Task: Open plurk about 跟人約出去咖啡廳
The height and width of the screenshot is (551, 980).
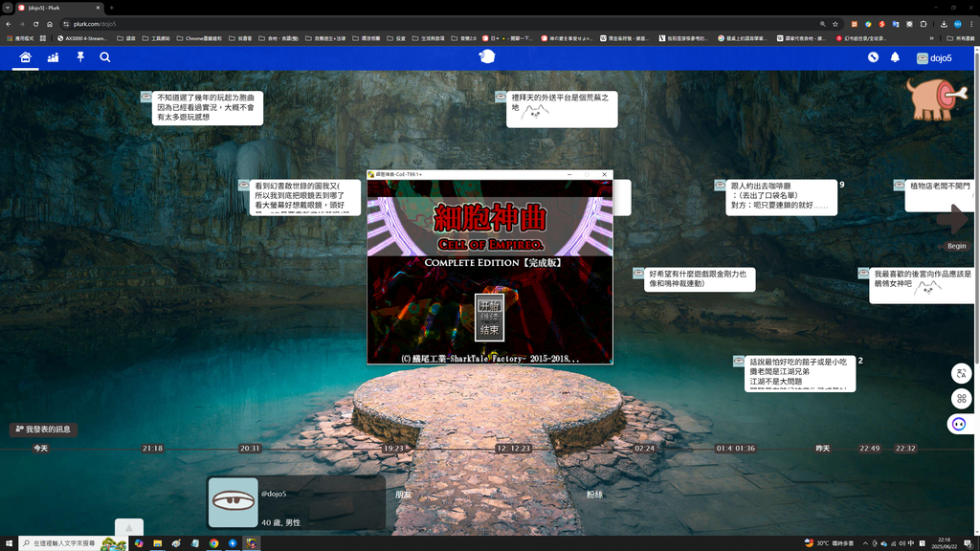Action: pos(781,197)
